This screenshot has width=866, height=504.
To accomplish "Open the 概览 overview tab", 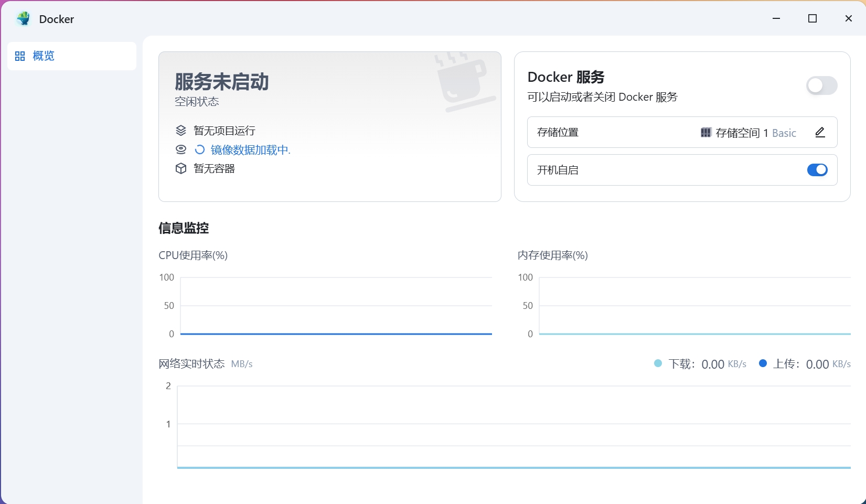I will pyautogui.click(x=44, y=56).
